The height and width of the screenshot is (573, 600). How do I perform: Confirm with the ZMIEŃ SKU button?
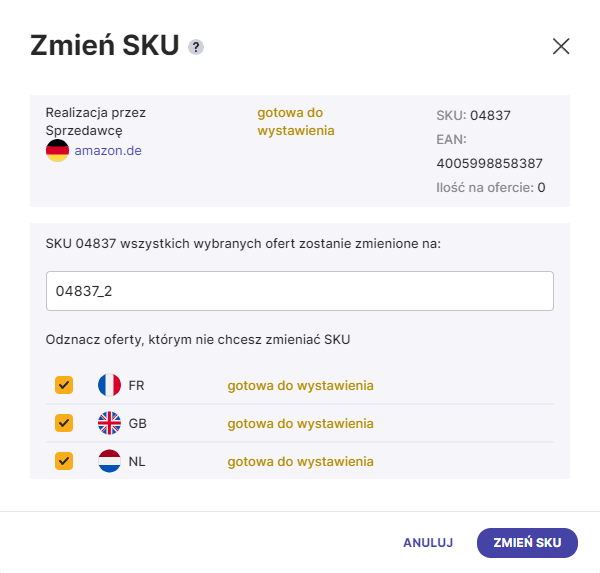[527, 542]
